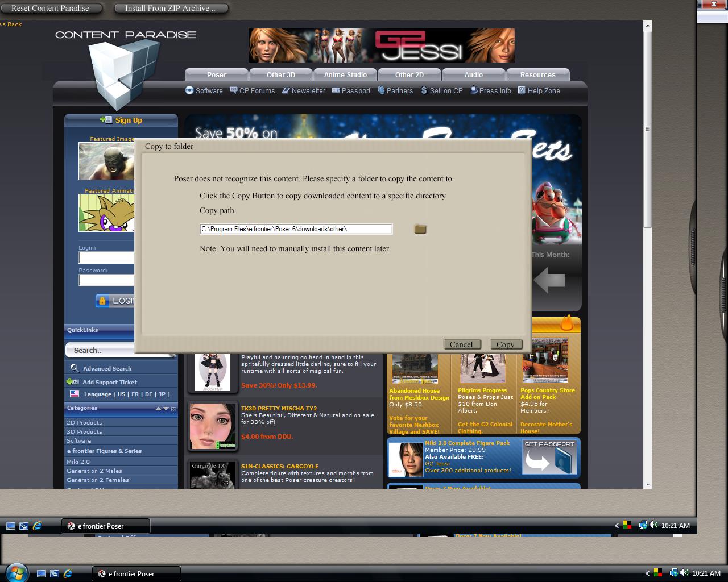This screenshot has height=582, width=728.
Task: Click Reset Content Paradise button
Action: (50, 8)
